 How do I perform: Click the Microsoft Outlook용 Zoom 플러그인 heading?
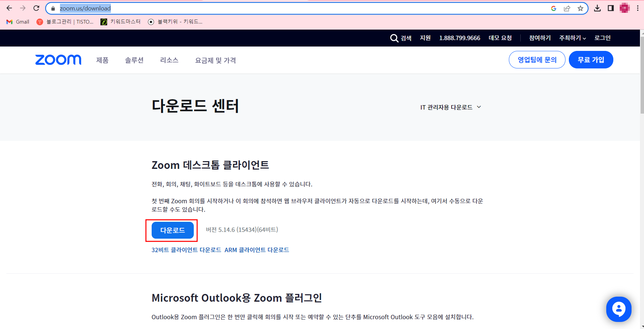237,298
